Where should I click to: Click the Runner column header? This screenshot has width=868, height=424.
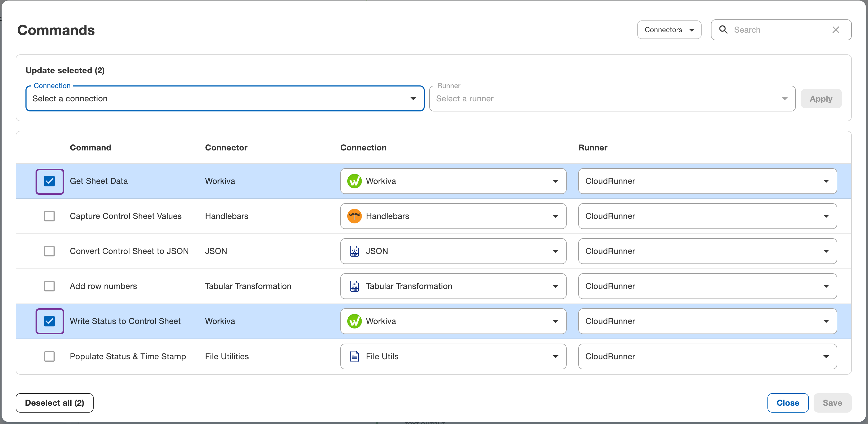coord(593,148)
